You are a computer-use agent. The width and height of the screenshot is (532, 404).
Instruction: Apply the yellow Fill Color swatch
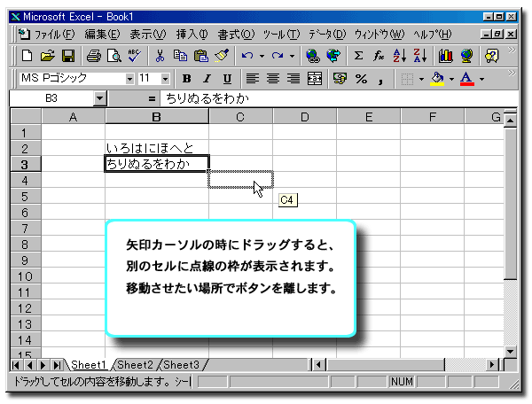(x=437, y=79)
